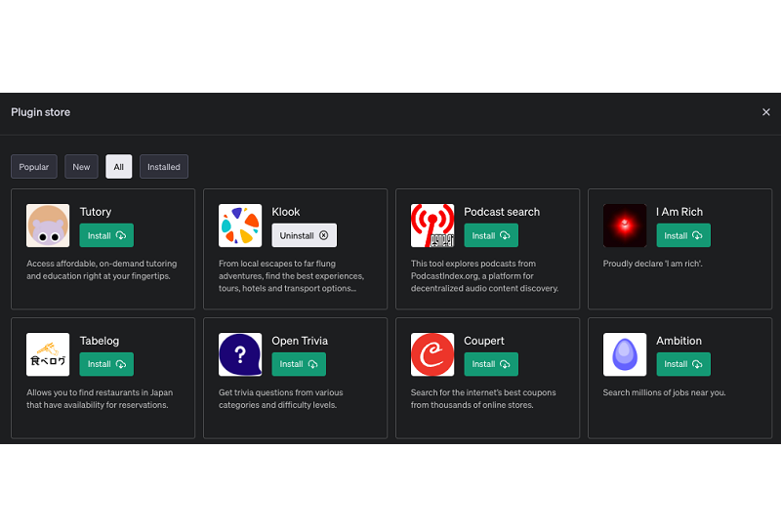Image resolution: width=781 pixels, height=532 pixels.
Task: Switch to the Popular filter tab
Action: 34,166
